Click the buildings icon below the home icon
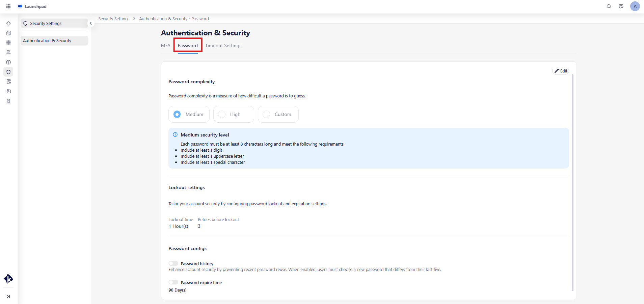The image size is (644, 304). point(8,33)
